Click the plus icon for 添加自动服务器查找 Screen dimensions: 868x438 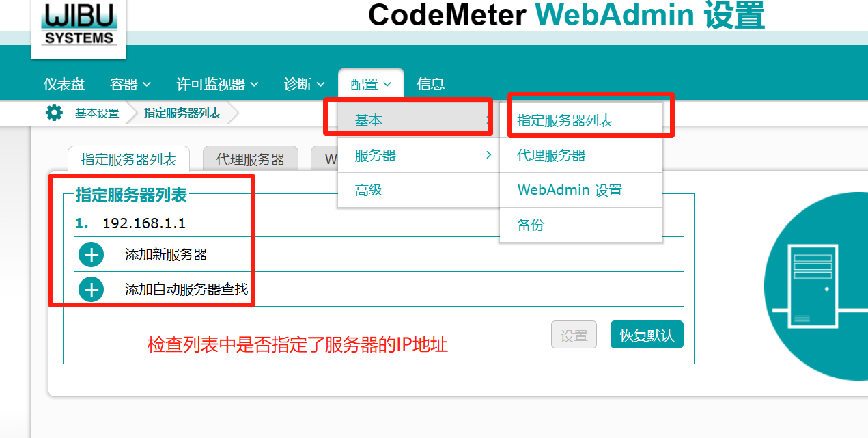91,289
